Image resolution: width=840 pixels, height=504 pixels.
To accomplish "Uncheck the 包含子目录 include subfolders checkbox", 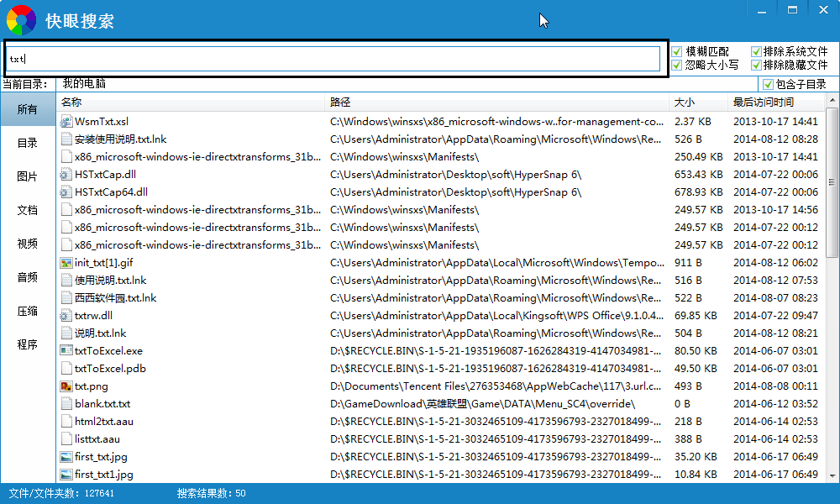I will (x=768, y=84).
